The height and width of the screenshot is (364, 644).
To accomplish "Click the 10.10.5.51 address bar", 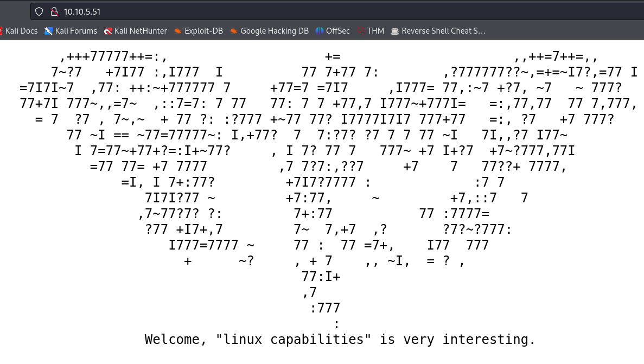I will point(337,11).
